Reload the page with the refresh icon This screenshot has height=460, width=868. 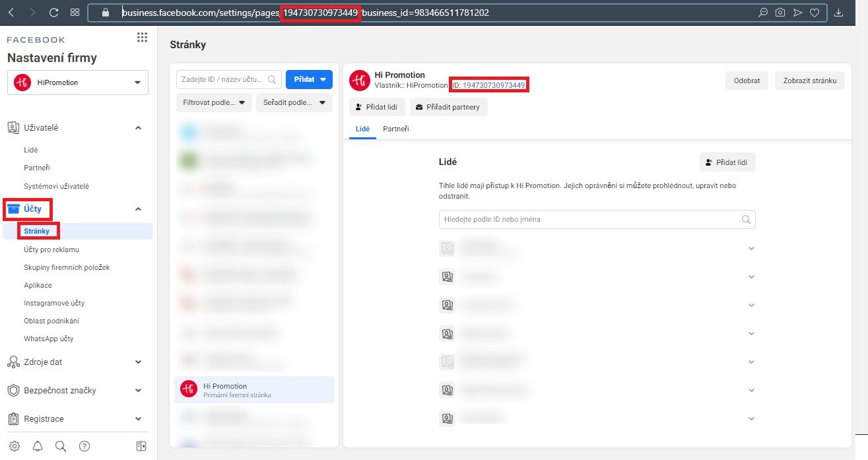[x=54, y=12]
